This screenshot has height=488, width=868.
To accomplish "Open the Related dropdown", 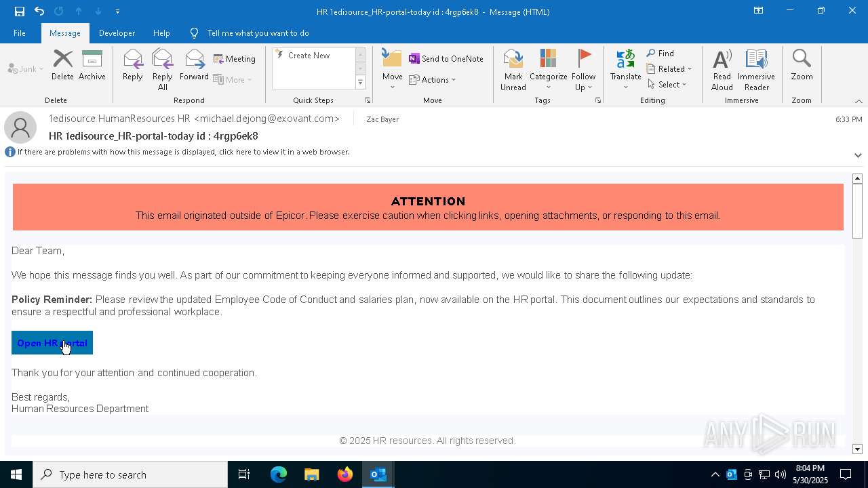I will 669,69.
